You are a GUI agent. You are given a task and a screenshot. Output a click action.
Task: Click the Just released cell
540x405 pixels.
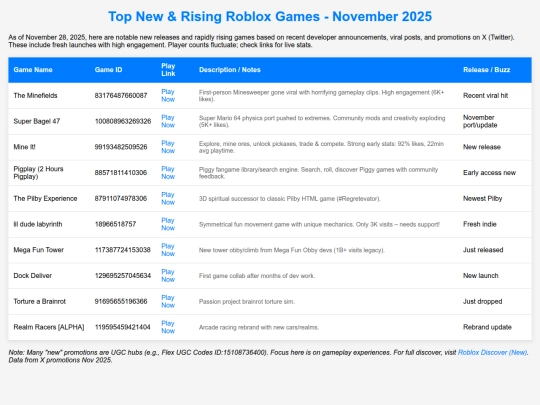[483, 250]
